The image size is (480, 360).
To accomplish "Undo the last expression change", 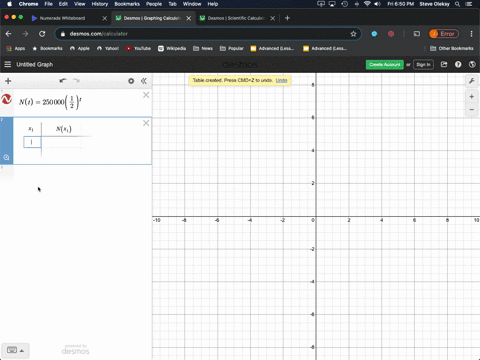I will click(x=63, y=81).
